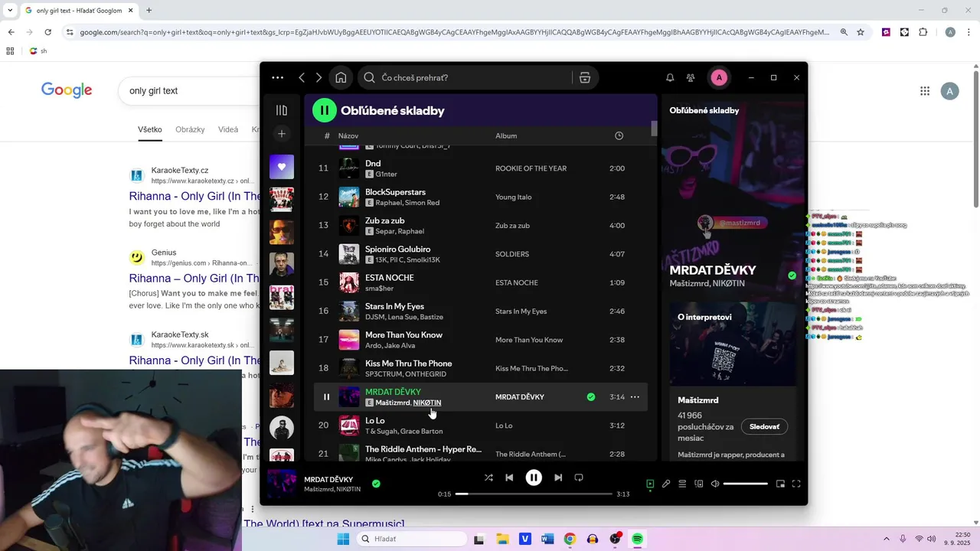Image resolution: width=980 pixels, height=551 pixels.
Task: Open the Browse icon in the Spotify search bar
Action: [x=585, y=77]
